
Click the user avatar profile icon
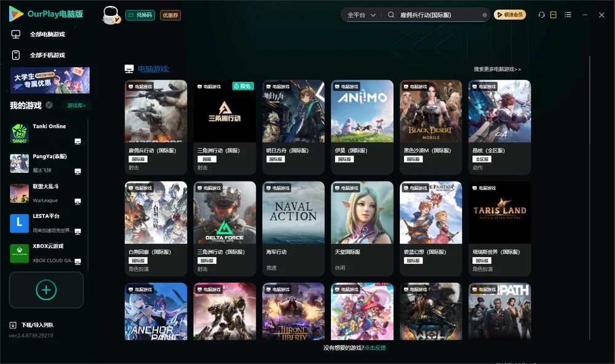[x=111, y=15]
